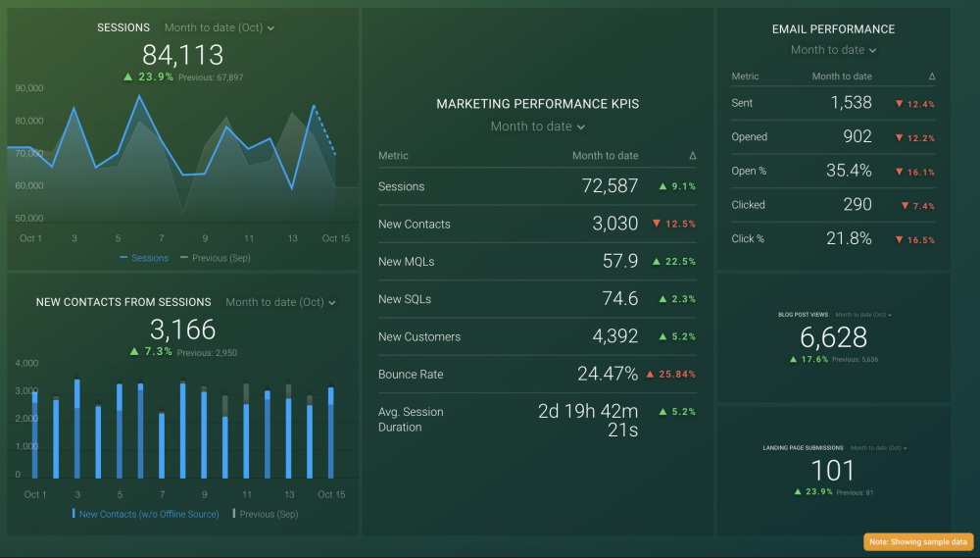The width and height of the screenshot is (980, 558).
Task: Expand New Contacts from Sessions date range dropdown
Action: 280,302
